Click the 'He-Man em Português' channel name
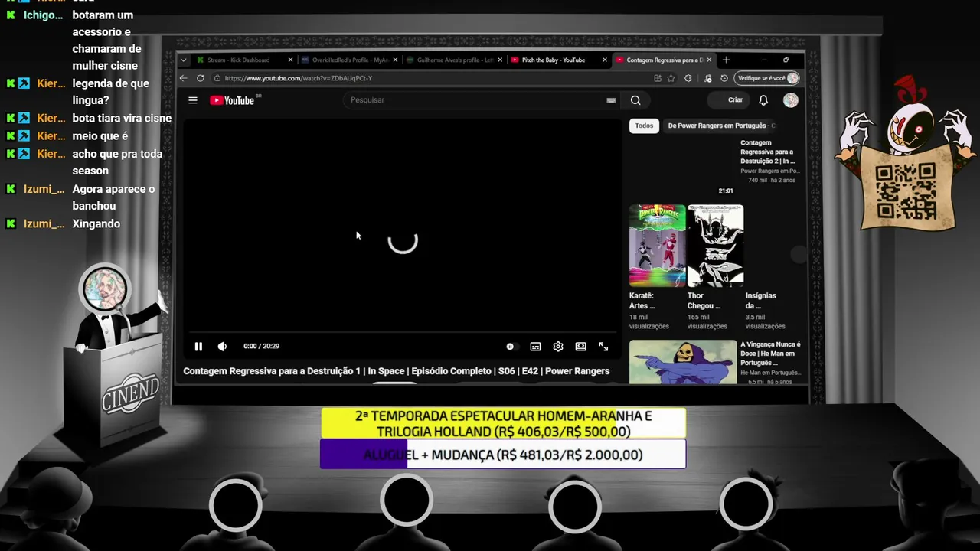The width and height of the screenshot is (980, 551). point(771,372)
